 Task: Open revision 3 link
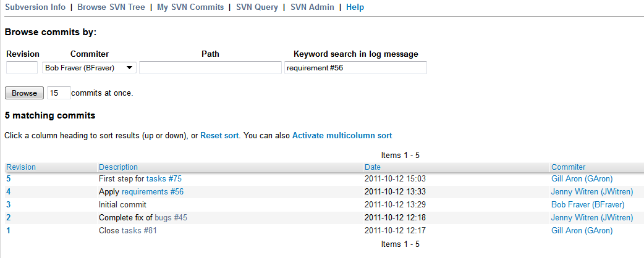click(9, 205)
